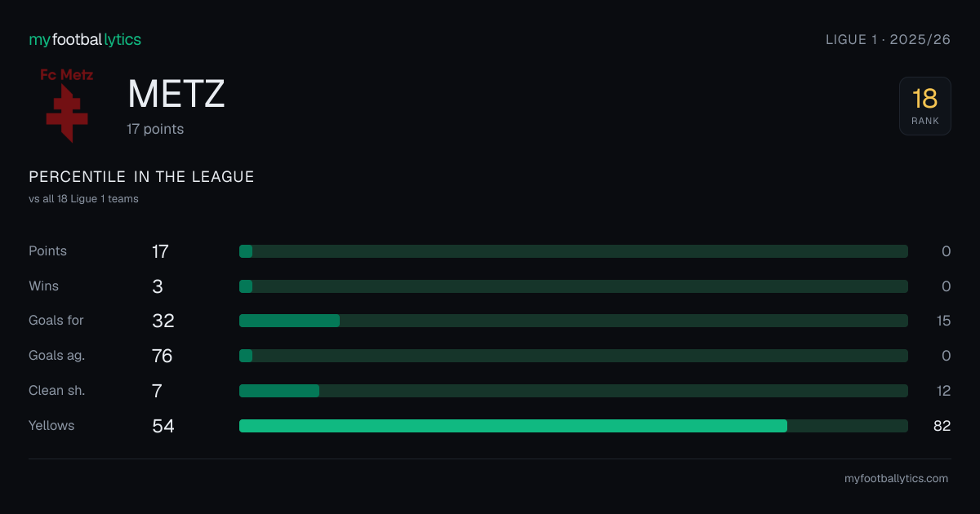
Task: Click the Goals ag. progress bar
Action: click(573, 356)
